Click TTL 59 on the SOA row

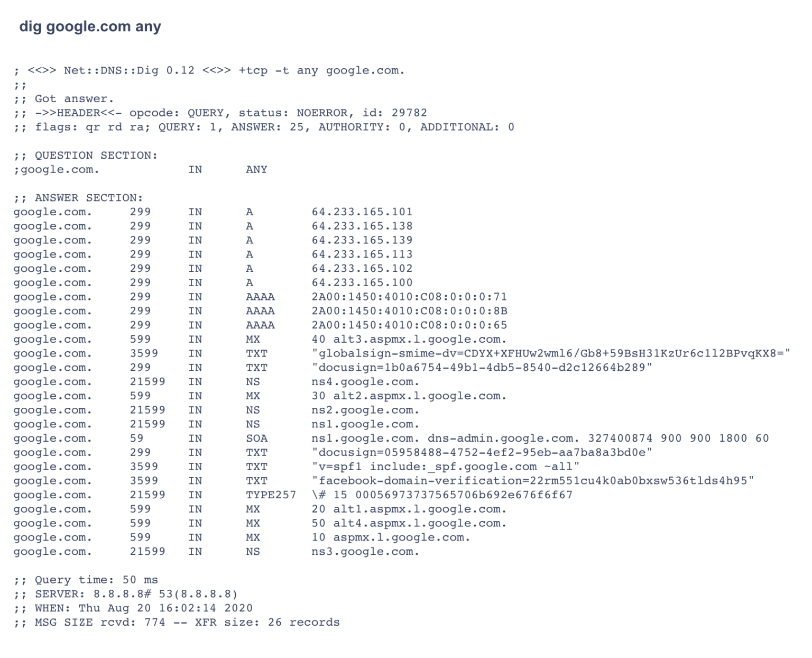137,438
